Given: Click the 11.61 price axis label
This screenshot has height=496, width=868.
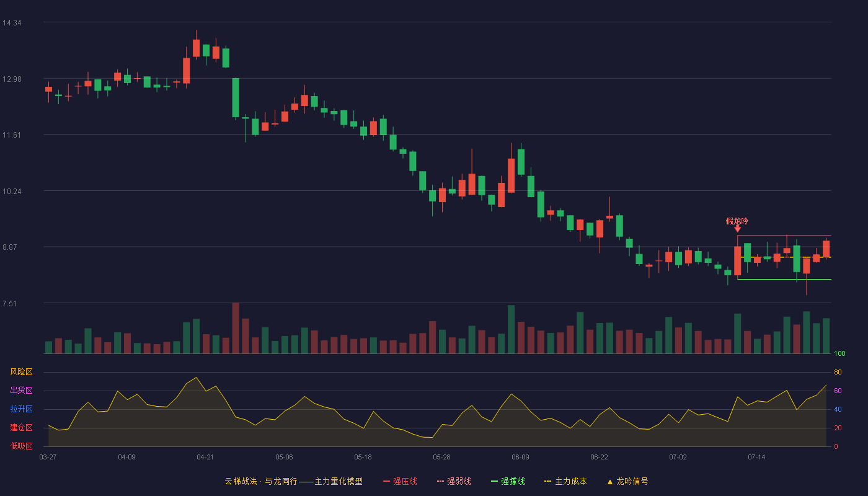Looking at the screenshot, I should (x=12, y=135).
